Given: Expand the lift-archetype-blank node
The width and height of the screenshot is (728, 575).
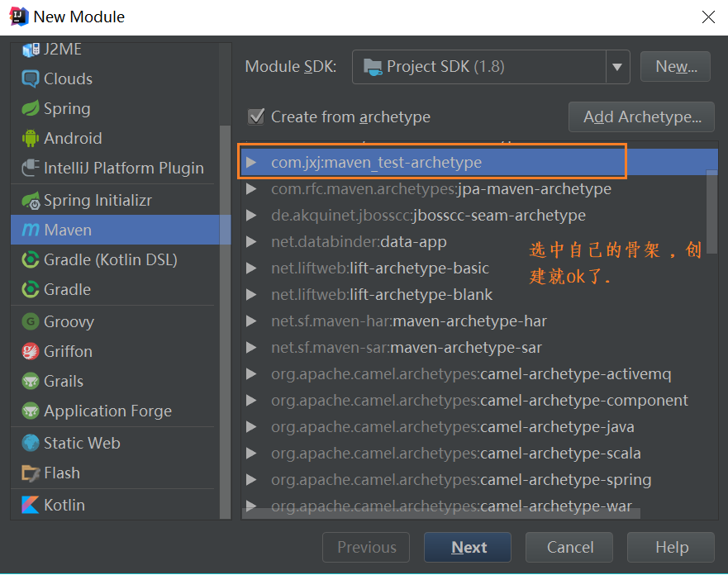Looking at the screenshot, I should pos(251,295).
